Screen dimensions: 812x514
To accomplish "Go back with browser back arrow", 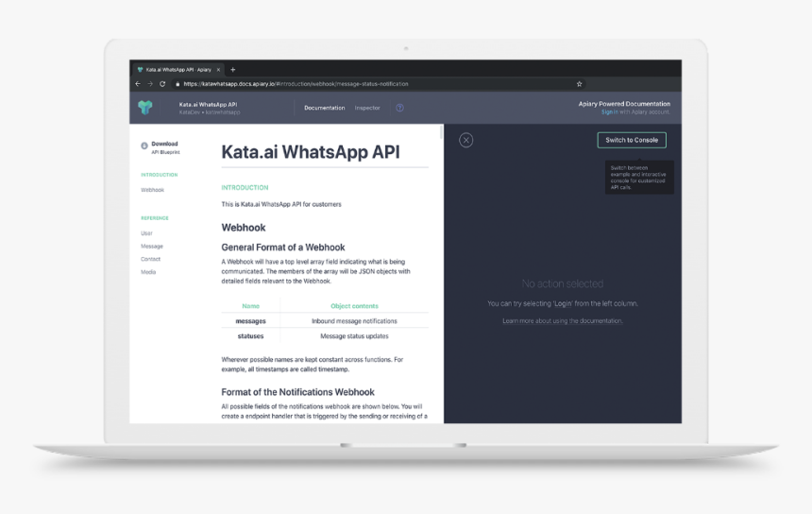I will click(138, 83).
